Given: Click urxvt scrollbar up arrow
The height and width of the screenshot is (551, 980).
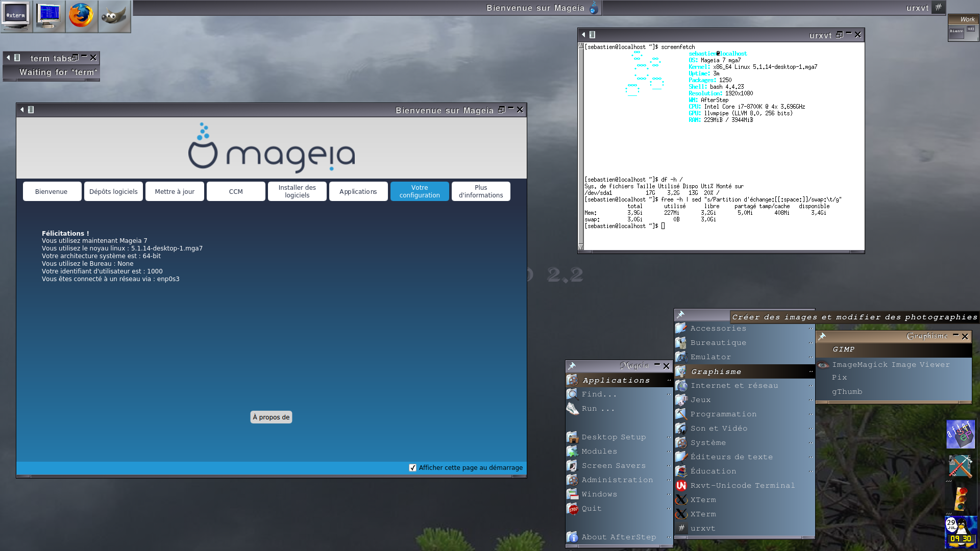Looking at the screenshot, I should pyautogui.click(x=581, y=46).
